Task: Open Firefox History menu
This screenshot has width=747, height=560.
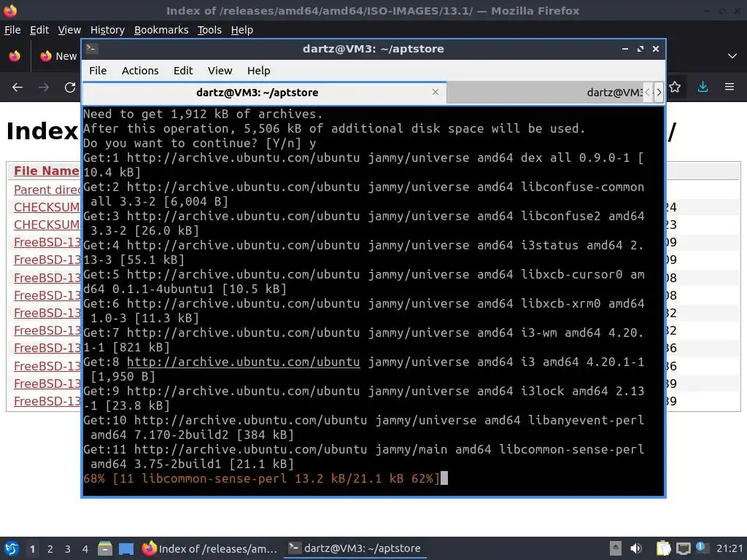Action: 107,30
